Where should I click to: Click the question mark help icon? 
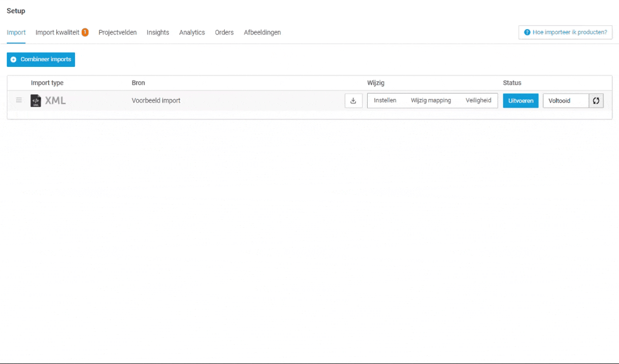pyautogui.click(x=527, y=32)
